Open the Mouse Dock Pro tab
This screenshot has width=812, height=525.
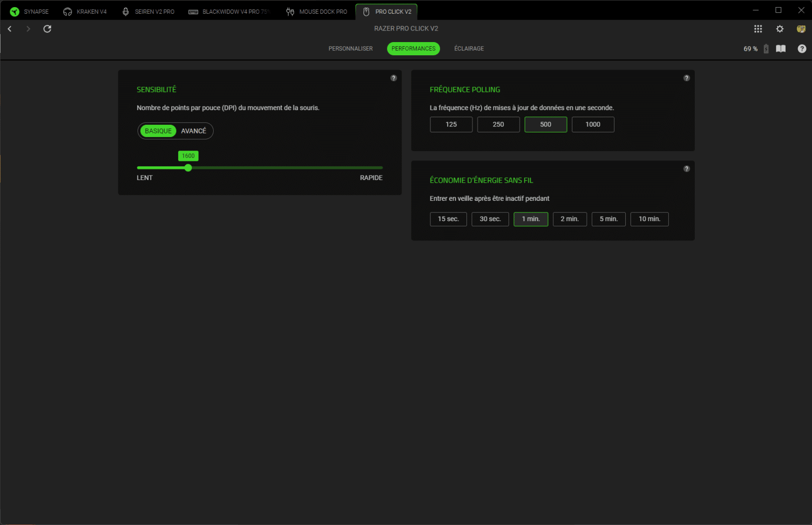coord(317,12)
